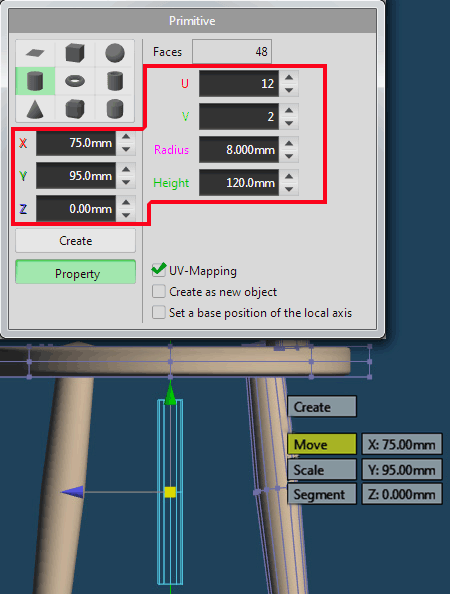
Task: Select the highlighted cylinder primitive icon
Action: tap(35, 81)
